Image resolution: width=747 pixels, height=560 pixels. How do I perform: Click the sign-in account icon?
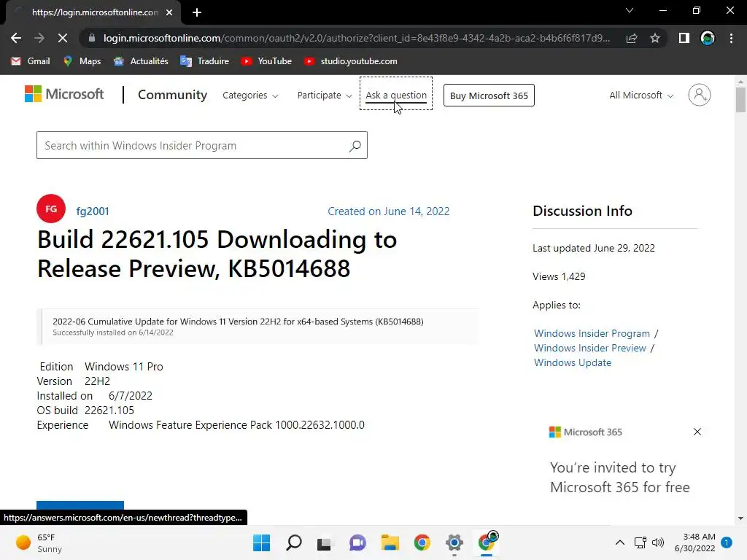(700, 95)
